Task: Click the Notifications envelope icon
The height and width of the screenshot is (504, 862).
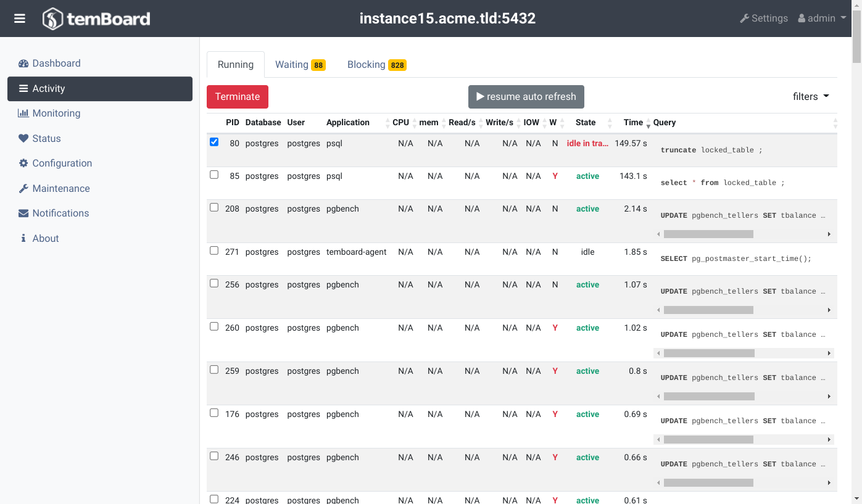Action: point(23,213)
